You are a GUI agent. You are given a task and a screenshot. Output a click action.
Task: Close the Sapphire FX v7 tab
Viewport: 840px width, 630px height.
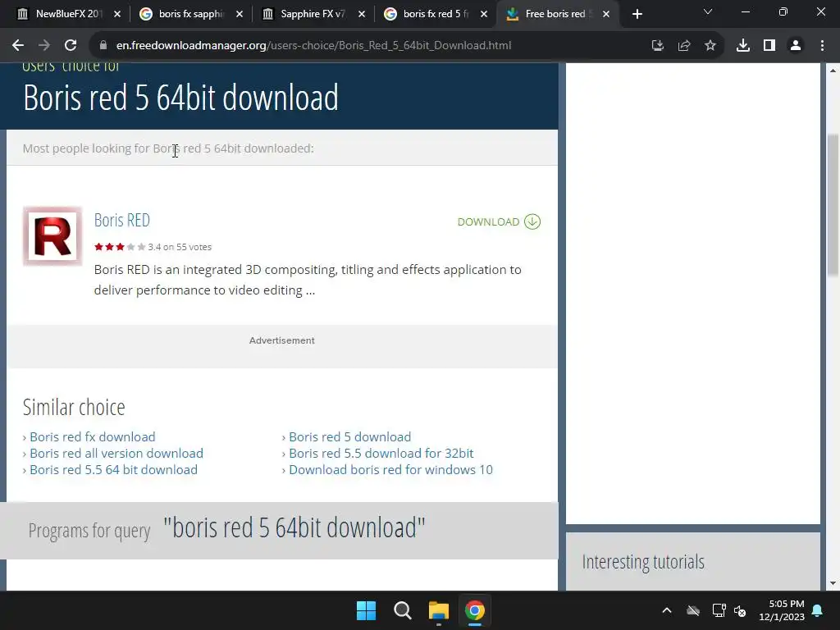(362, 15)
